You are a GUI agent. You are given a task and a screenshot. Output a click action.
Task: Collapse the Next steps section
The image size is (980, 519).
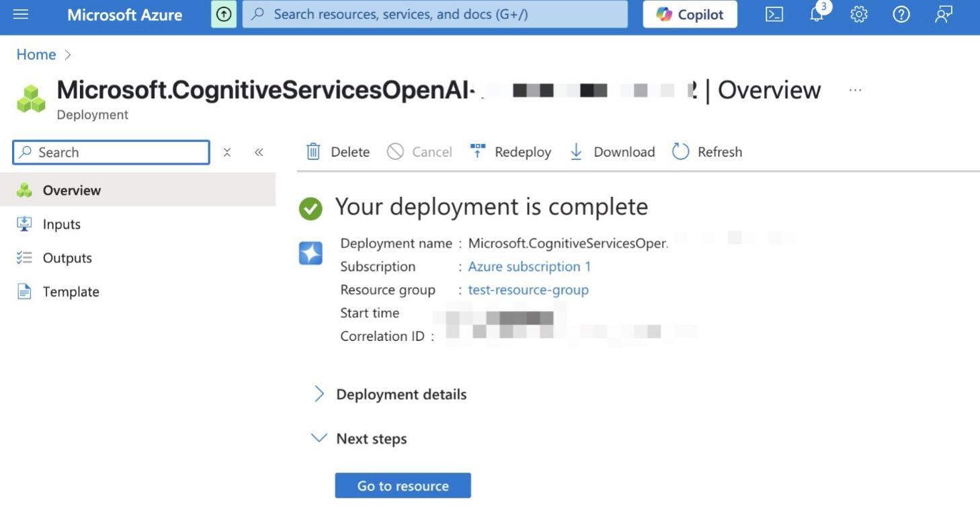(318, 438)
